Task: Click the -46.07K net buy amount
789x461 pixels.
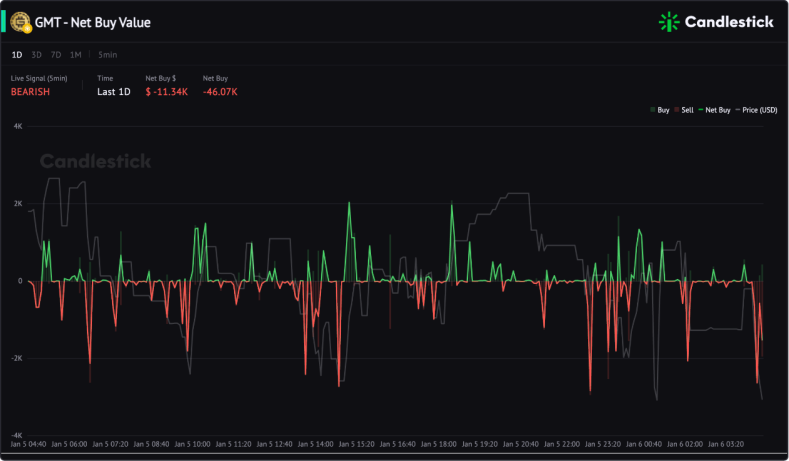Action: click(220, 92)
